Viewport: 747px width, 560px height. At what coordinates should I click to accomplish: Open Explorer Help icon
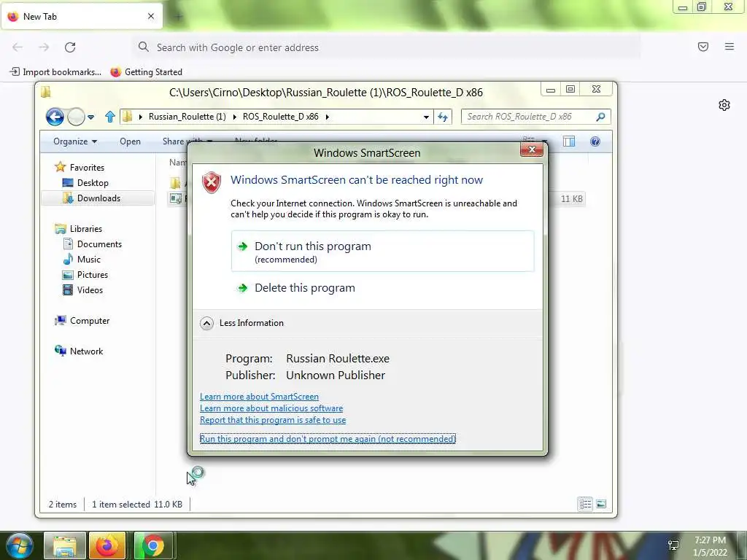[x=595, y=141]
